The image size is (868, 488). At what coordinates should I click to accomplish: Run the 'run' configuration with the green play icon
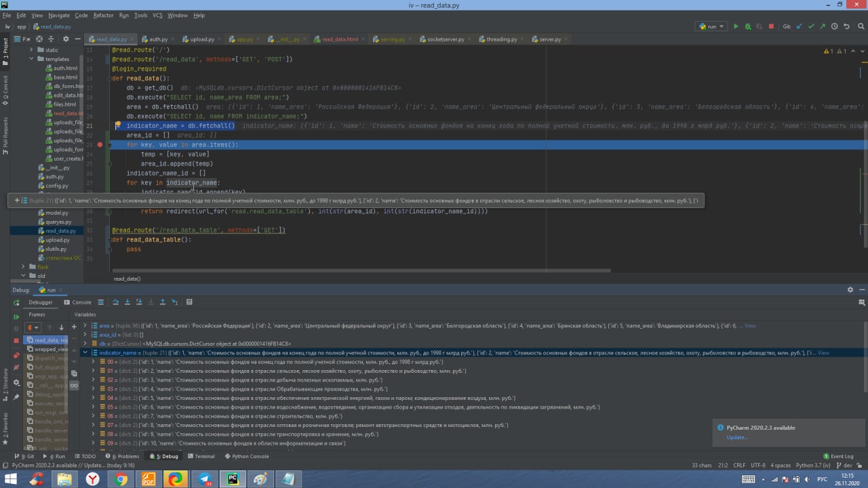[736, 26]
